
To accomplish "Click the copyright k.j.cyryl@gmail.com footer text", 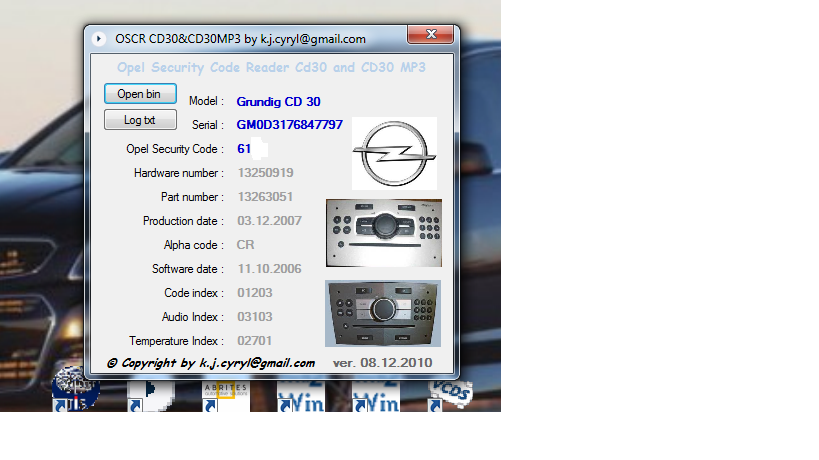I will (x=210, y=363).
